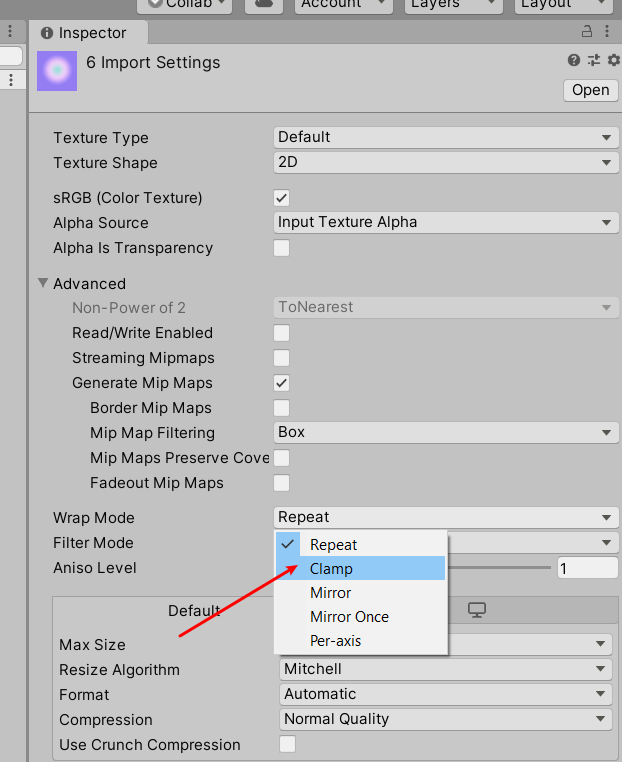The image size is (622, 762).
Task: Open the Collab dropdown button
Action: 185,4
